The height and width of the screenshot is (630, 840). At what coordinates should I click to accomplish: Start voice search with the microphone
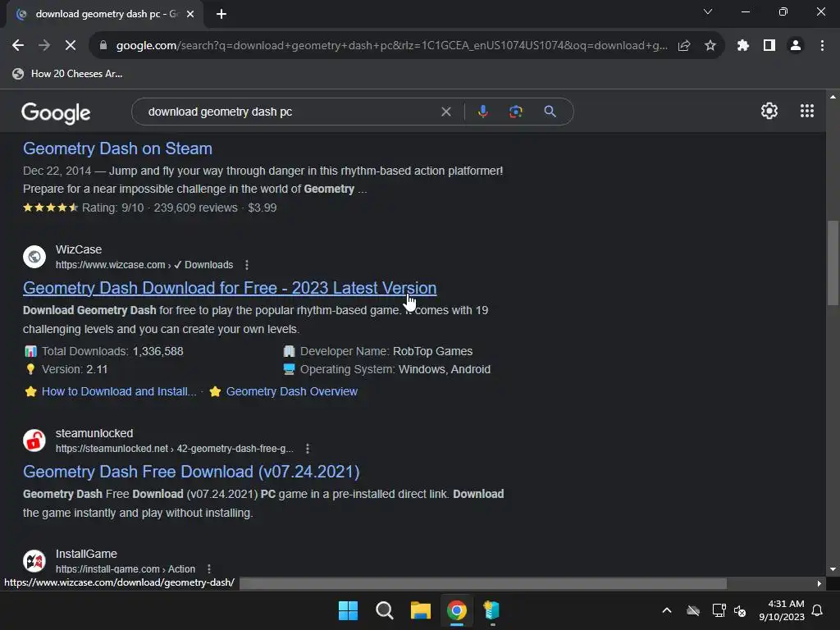(482, 112)
